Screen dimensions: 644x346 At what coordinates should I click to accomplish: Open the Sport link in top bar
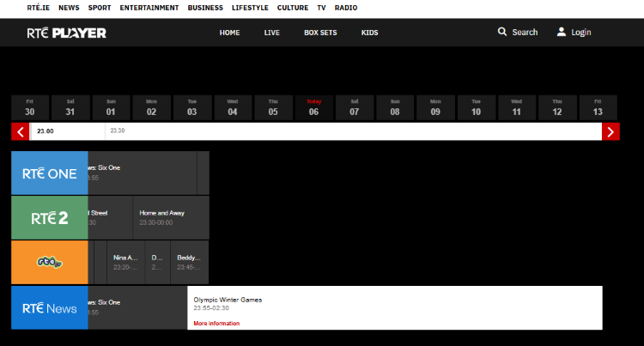coord(100,8)
